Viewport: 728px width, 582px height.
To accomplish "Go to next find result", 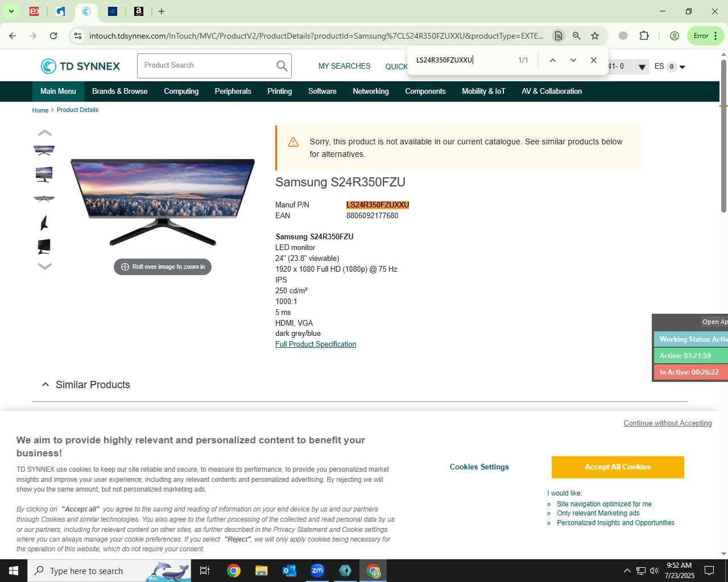I will 573,60.
